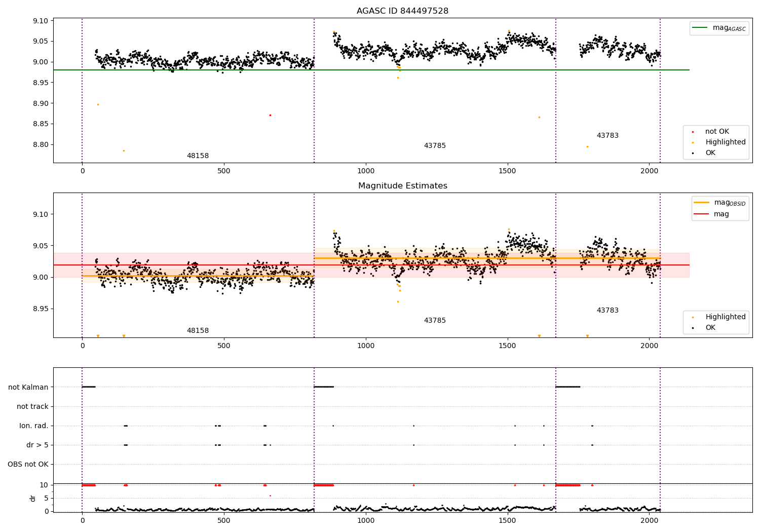Select the orange mag OBSID legend entry
Screen dimensions: 760x532
coord(720,203)
